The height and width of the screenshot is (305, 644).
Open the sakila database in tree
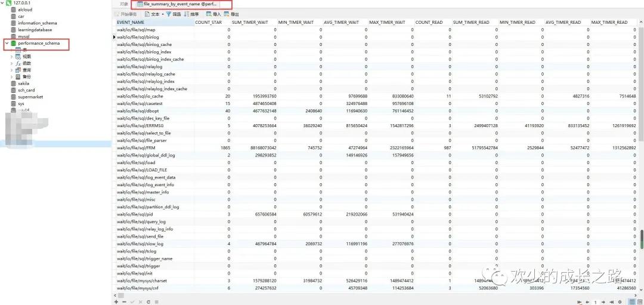[x=23, y=84]
